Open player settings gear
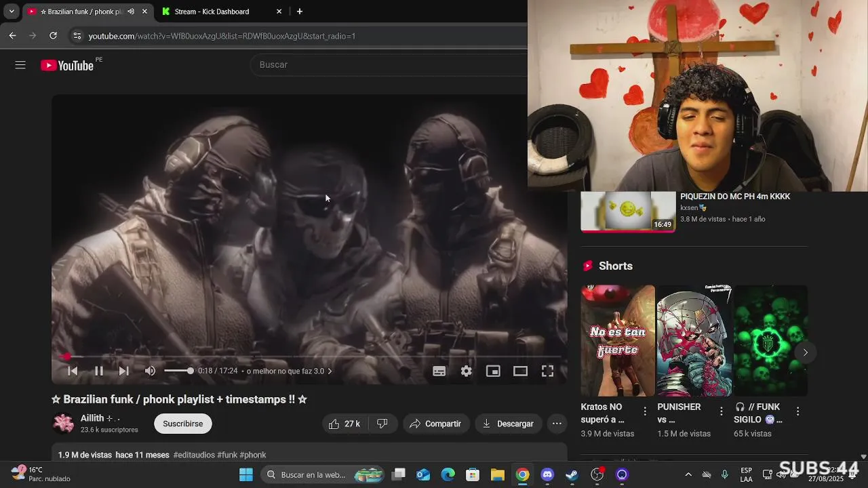The image size is (868, 488). tap(467, 371)
